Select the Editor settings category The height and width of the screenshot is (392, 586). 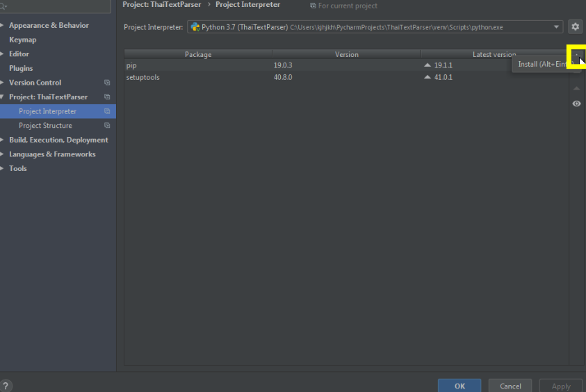tap(19, 54)
